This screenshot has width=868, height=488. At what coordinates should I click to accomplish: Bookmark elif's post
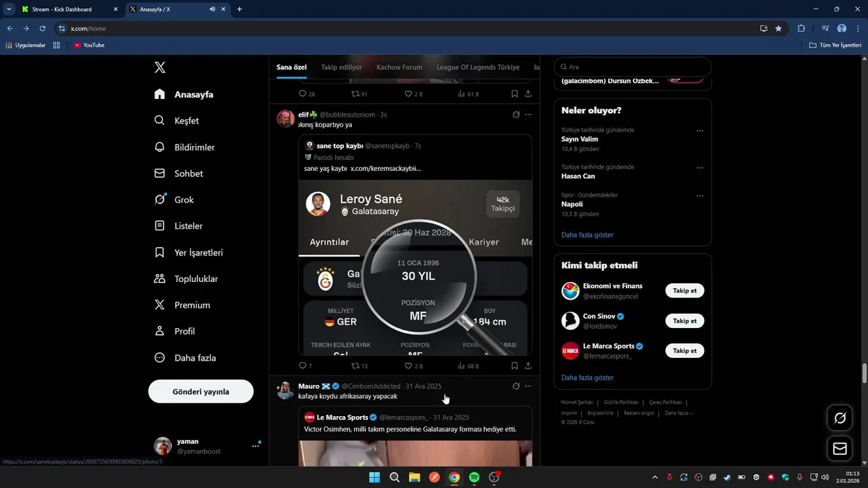click(x=515, y=365)
